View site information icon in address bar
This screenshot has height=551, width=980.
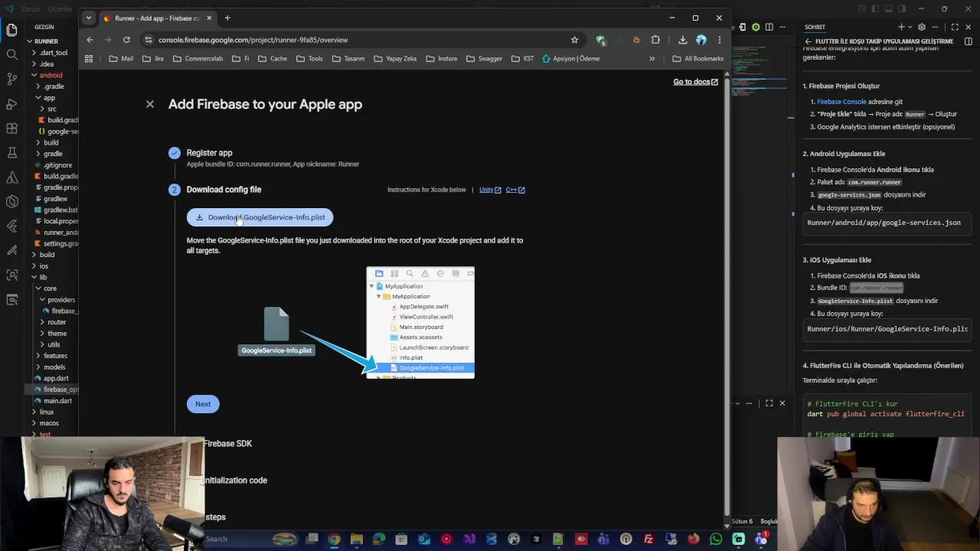coord(148,40)
